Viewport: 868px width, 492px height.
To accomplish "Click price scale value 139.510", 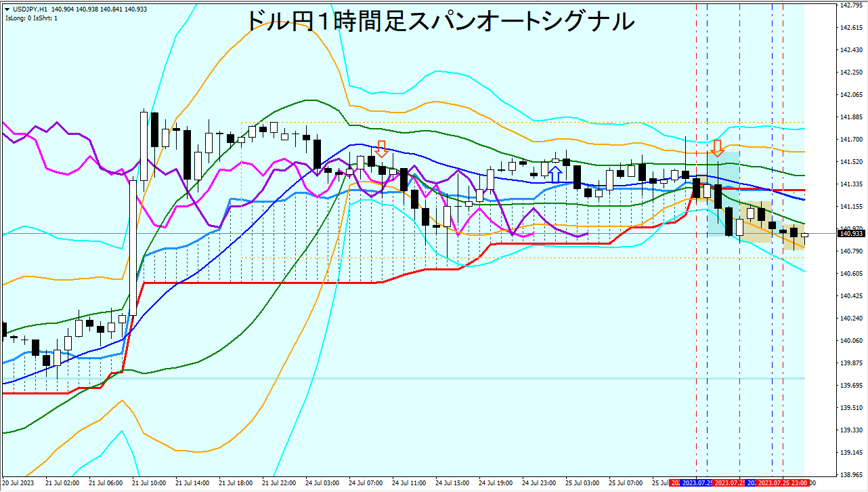I will [x=851, y=408].
